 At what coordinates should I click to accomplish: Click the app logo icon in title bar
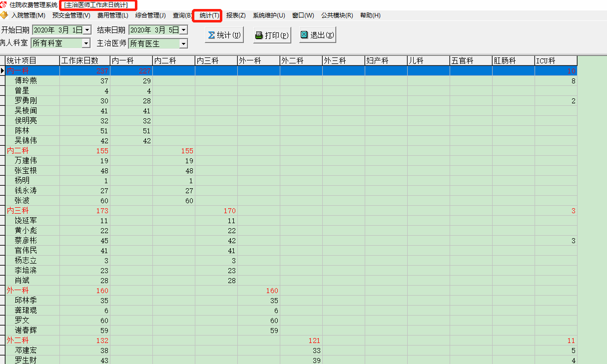click(x=4, y=4)
